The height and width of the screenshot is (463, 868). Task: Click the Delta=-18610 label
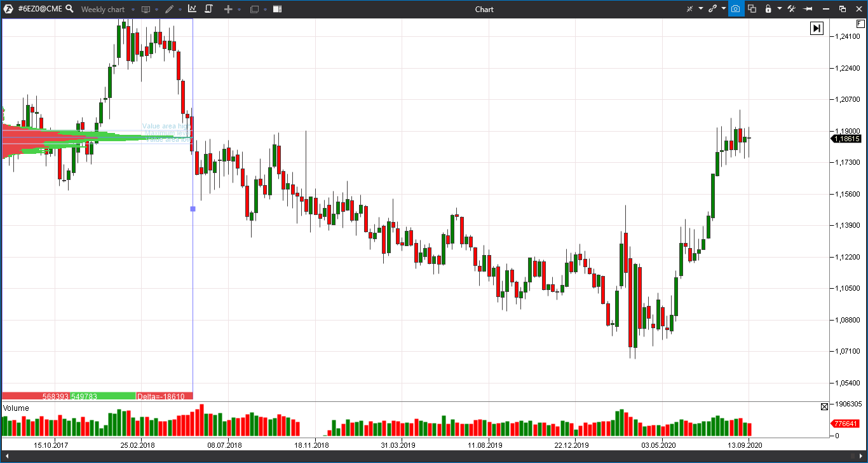pos(161,396)
